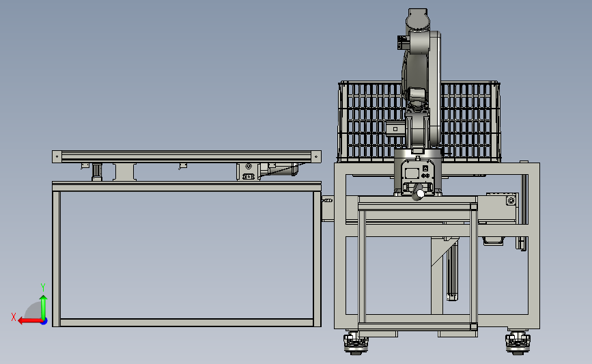The height and width of the screenshot is (364, 592).
Task: Pick the white round connector on robot base
Action: [x=420, y=194]
